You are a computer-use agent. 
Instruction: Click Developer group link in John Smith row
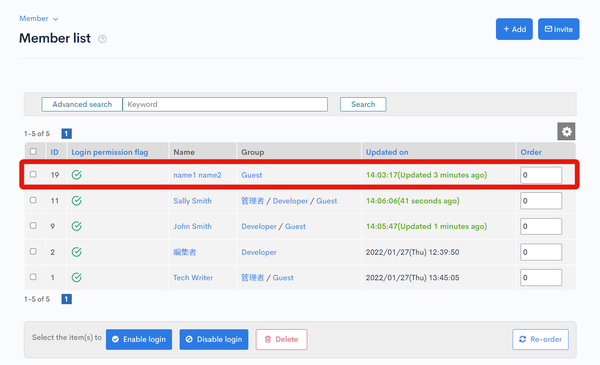coord(259,226)
